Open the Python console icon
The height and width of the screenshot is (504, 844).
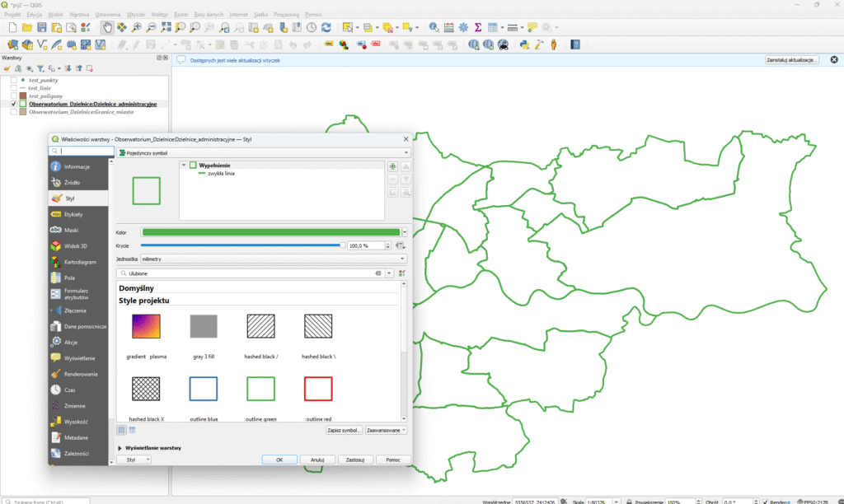[524, 44]
